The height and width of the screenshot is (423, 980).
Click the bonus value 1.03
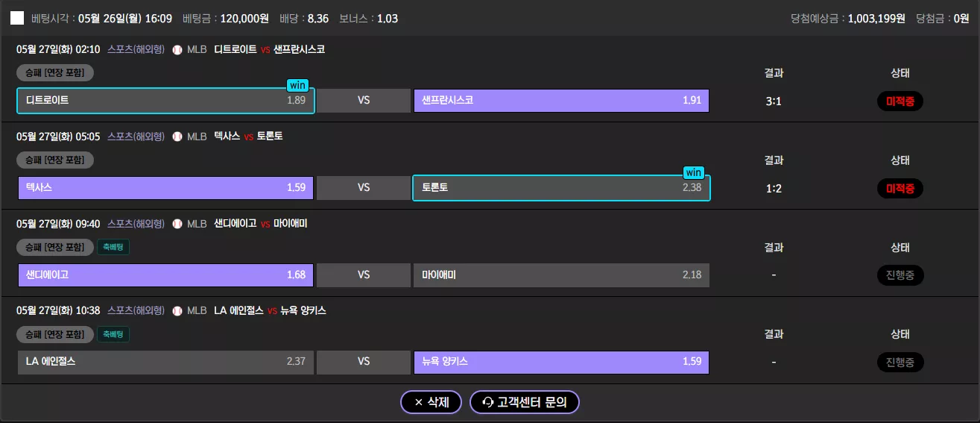(x=388, y=19)
